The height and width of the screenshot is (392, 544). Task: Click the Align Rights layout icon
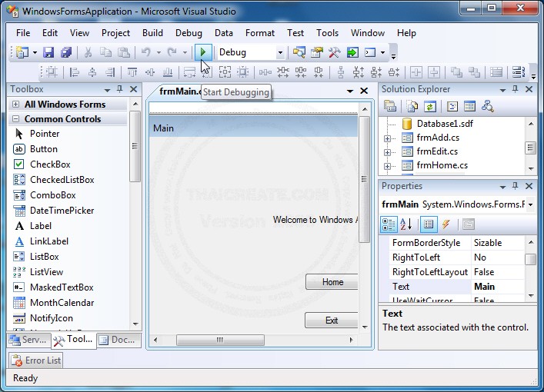tap(110, 72)
